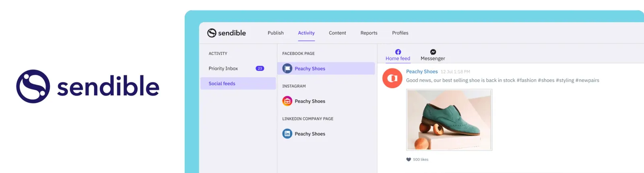This screenshot has width=644, height=173.
Task: Click the LINKEDIN COMPANY PAGE heading
Action: coord(308,119)
